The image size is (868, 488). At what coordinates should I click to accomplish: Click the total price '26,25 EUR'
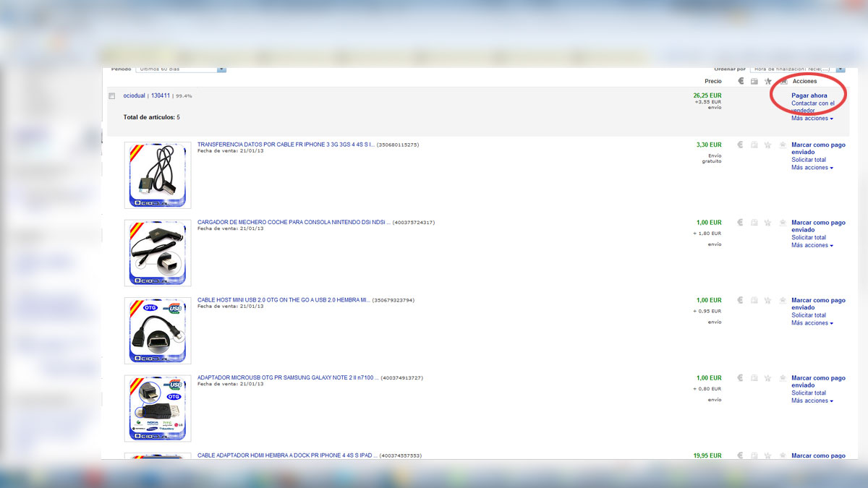[x=707, y=95]
